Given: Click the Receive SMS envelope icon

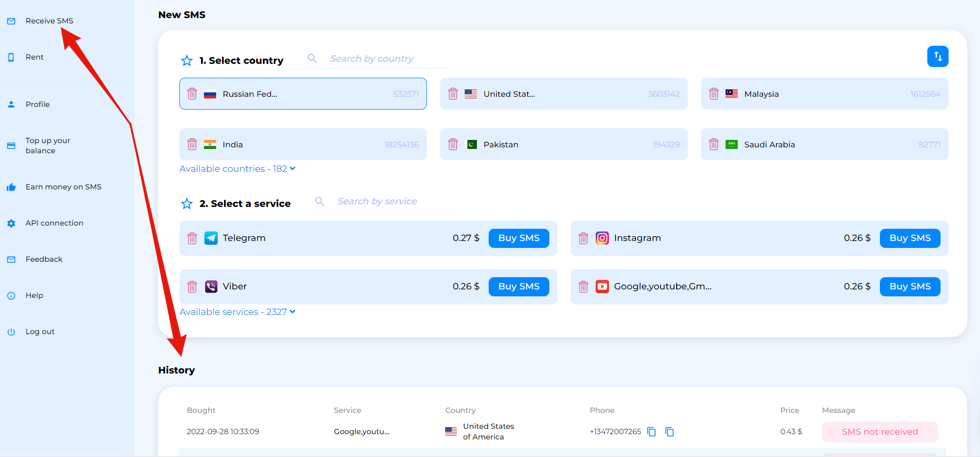Looking at the screenshot, I should click(11, 21).
